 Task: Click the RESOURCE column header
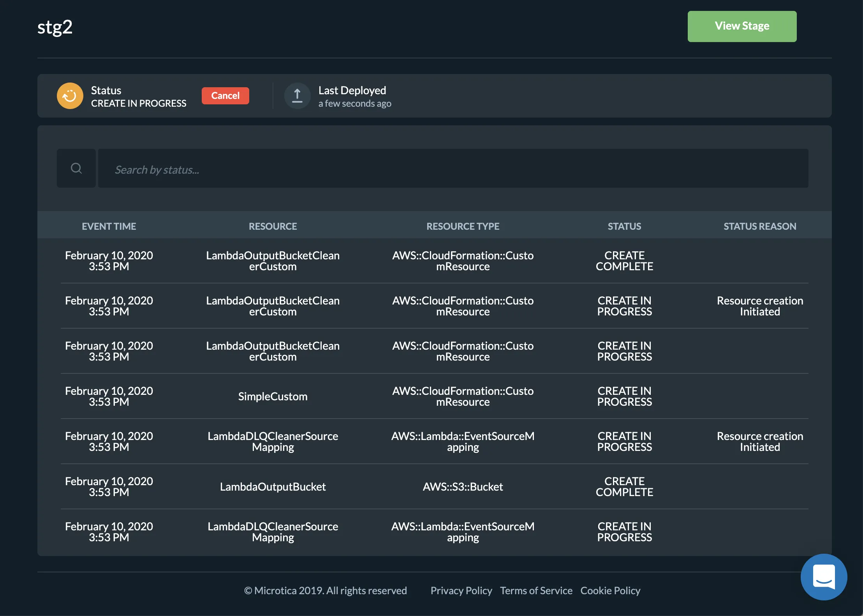point(273,226)
